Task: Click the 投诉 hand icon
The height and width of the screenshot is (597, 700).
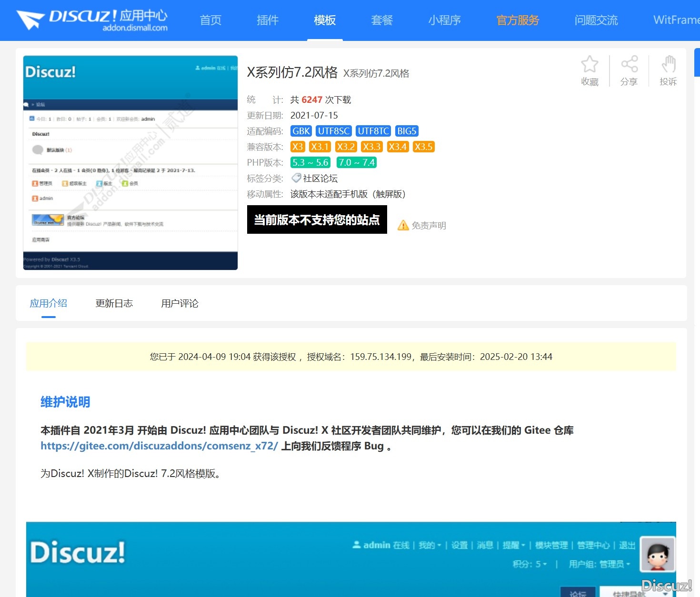Action: pyautogui.click(x=668, y=64)
